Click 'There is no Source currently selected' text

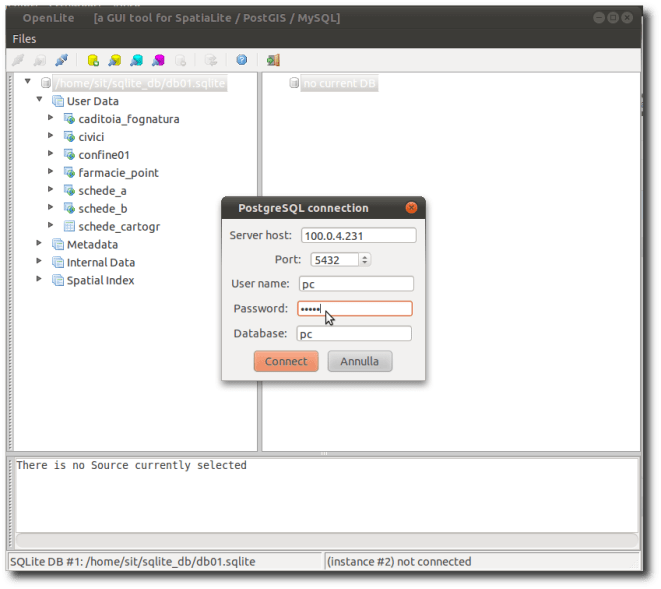131,465
